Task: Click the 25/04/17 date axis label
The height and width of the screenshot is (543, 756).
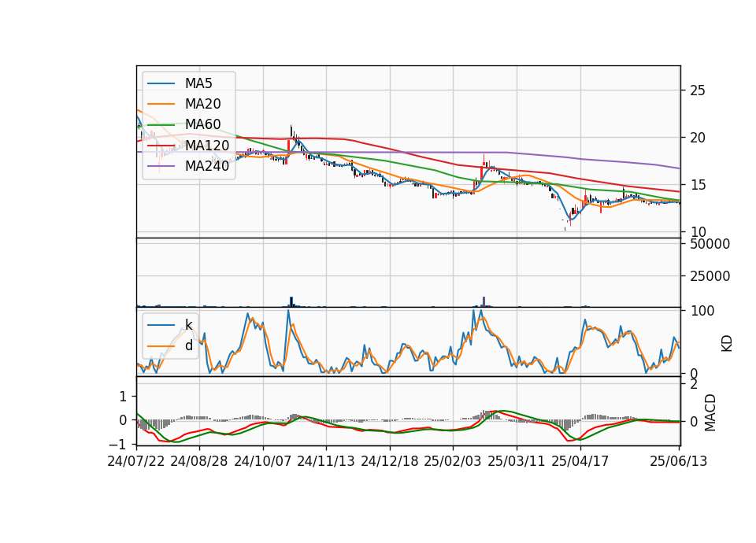Action: point(580,461)
